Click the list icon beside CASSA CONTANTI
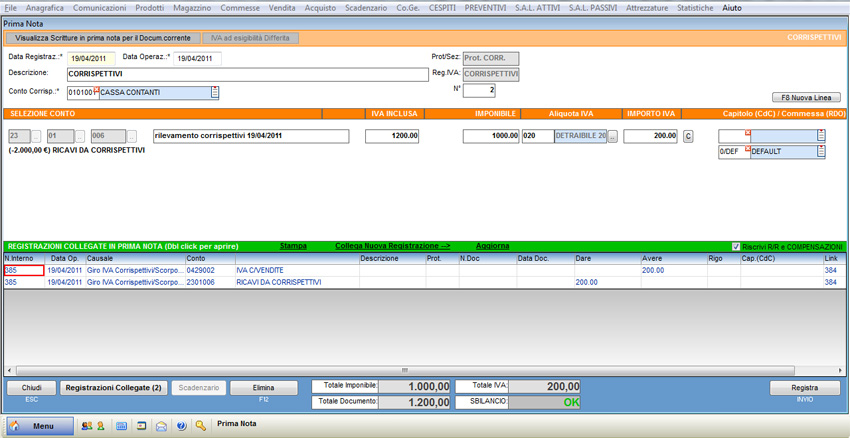This screenshot has height=438, width=850. coord(215,93)
